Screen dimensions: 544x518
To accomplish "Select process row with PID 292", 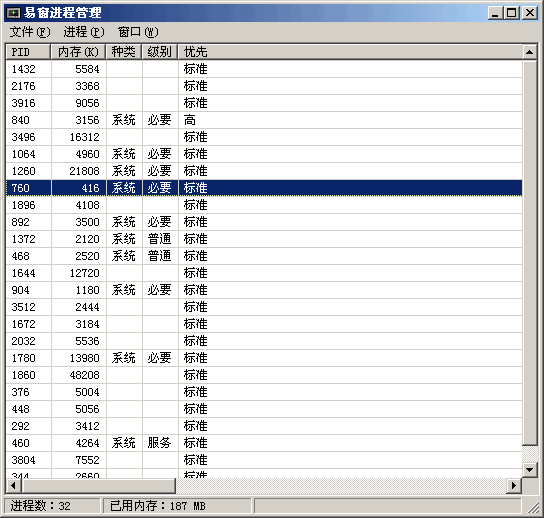I will (264, 426).
